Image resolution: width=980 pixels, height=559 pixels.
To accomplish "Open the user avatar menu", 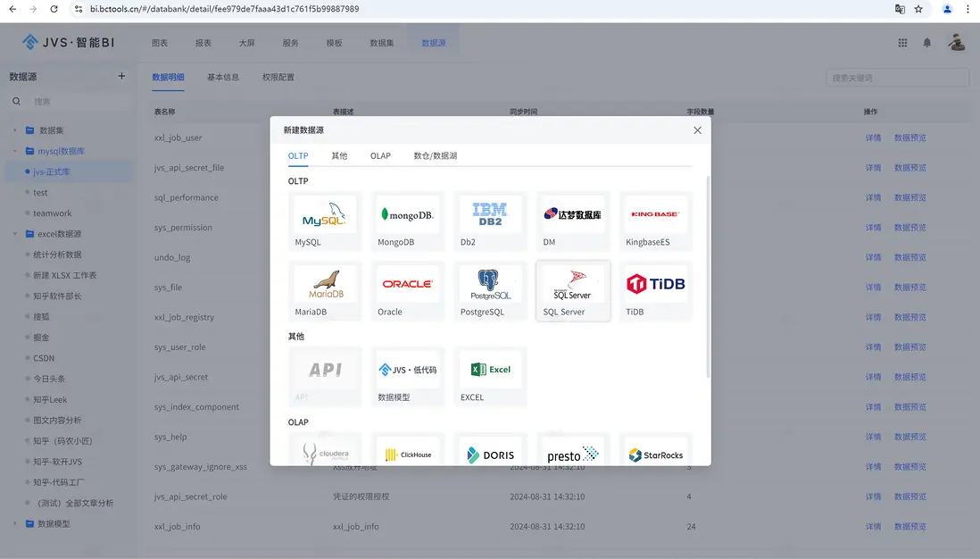I will pyautogui.click(x=957, y=43).
